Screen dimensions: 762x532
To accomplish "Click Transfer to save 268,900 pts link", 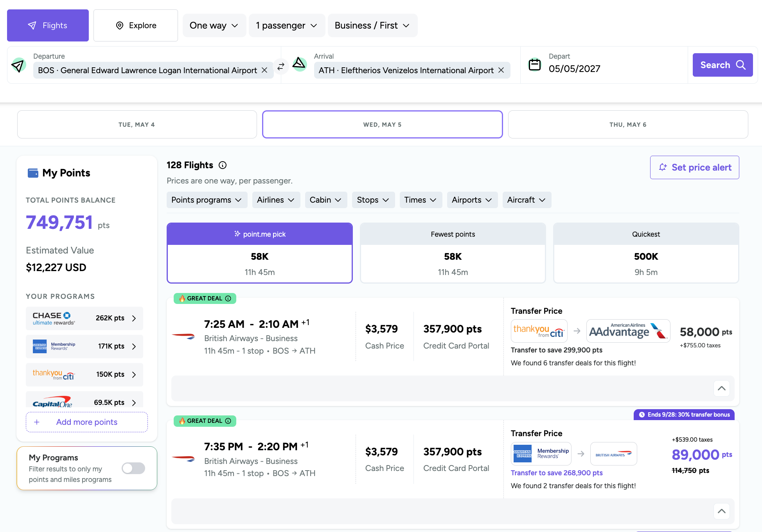I will click(557, 473).
